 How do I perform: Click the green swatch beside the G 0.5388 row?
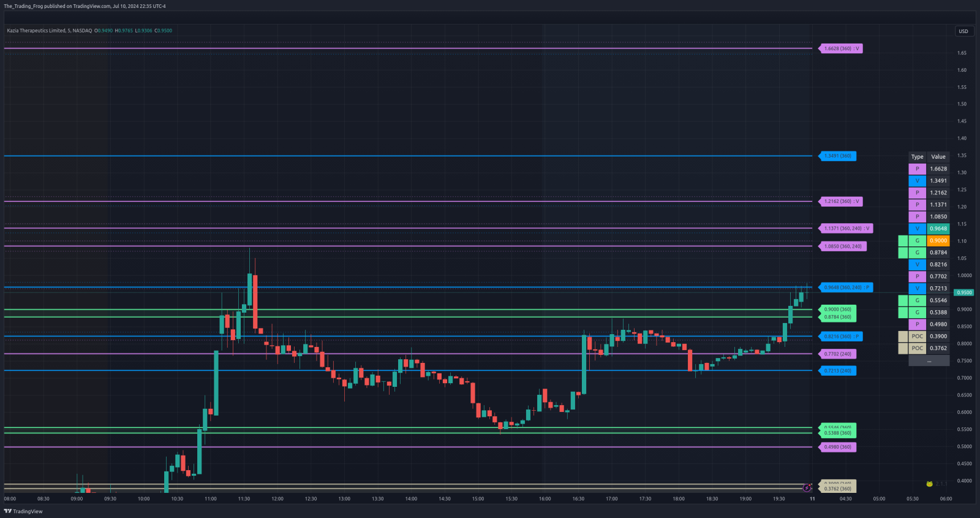coord(903,313)
